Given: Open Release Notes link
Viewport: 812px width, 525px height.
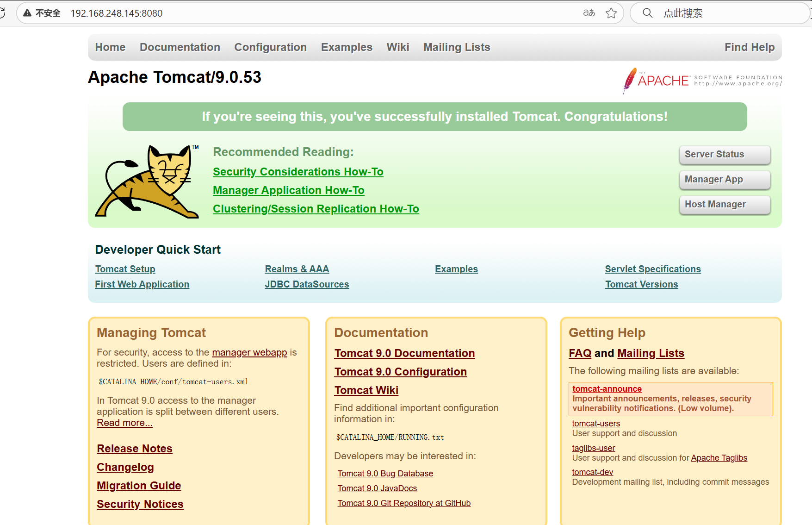Looking at the screenshot, I should pos(135,449).
